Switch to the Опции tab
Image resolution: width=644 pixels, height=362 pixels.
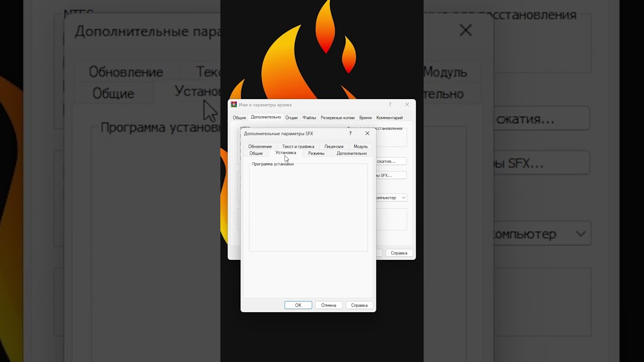(291, 118)
